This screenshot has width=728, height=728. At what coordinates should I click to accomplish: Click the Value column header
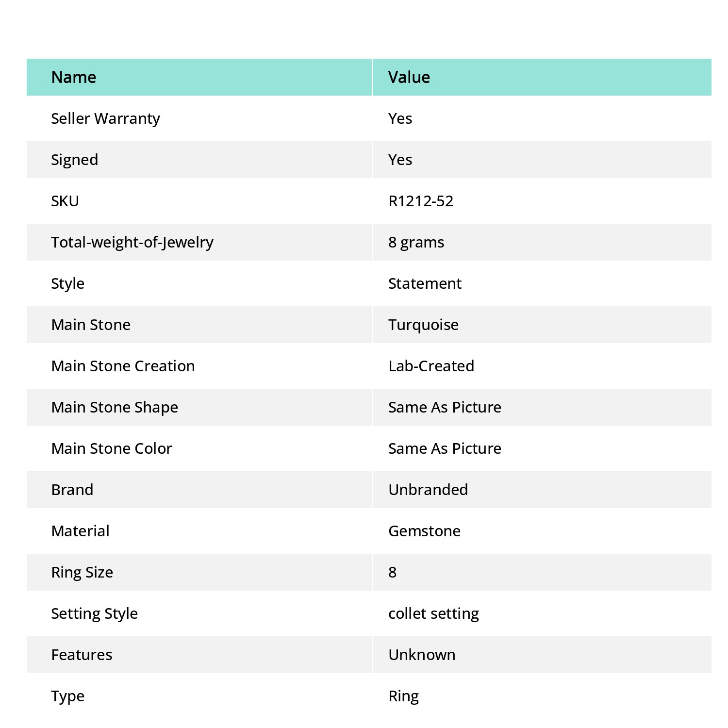(x=409, y=77)
